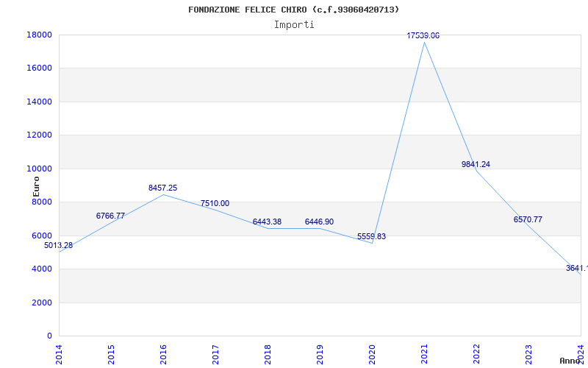Click the 2000 y-axis value
This screenshot has width=588, height=368.
click(42, 302)
